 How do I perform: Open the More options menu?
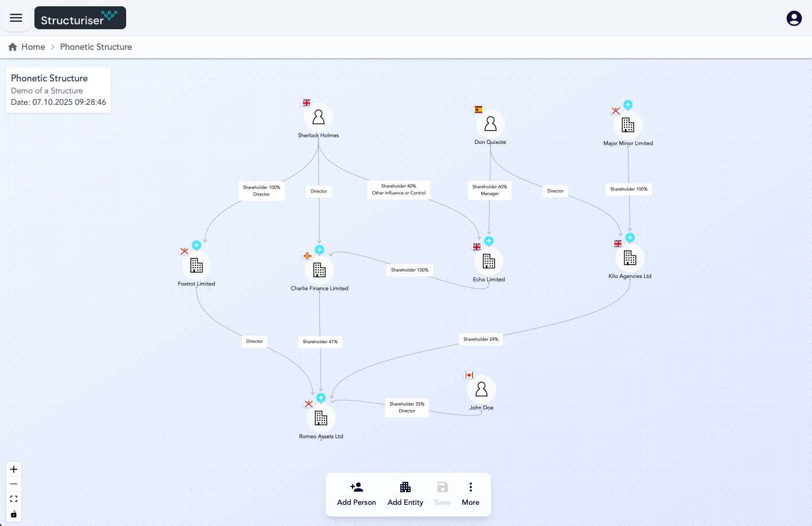point(470,494)
